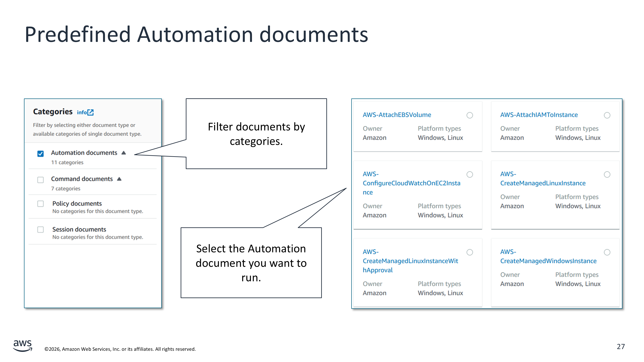Click the Automation documents category label
This screenshot has width=644, height=362.
tap(84, 153)
